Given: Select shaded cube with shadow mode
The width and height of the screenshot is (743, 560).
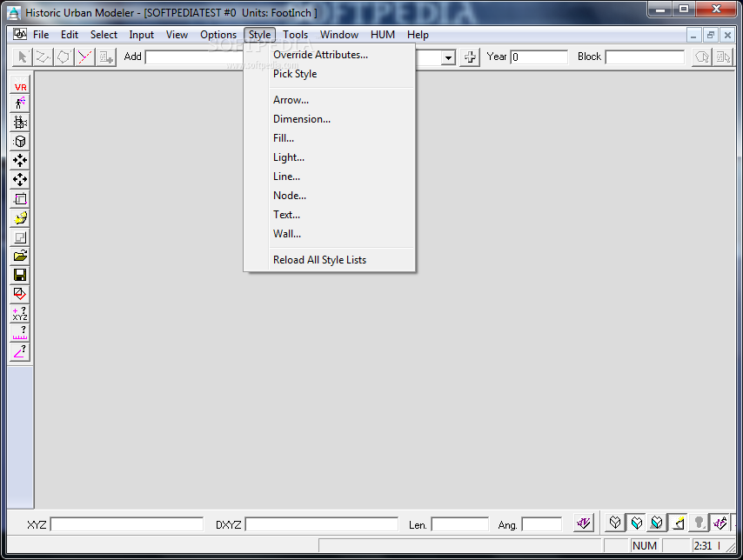Looking at the screenshot, I should click(x=657, y=523).
